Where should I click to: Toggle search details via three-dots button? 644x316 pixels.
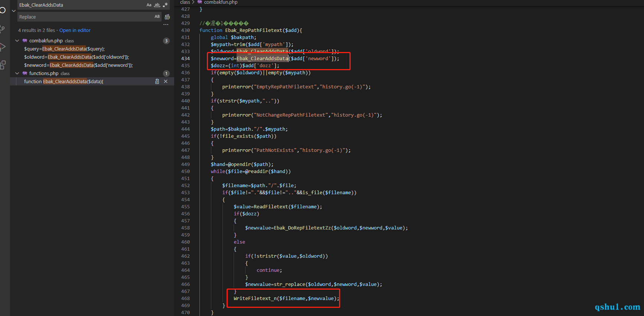166,25
